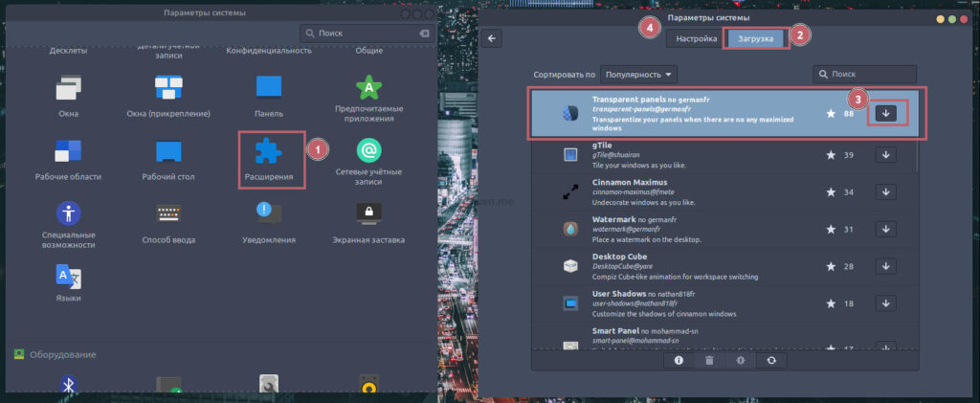Open the Языки languages icon
980x403 pixels.
point(68,276)
